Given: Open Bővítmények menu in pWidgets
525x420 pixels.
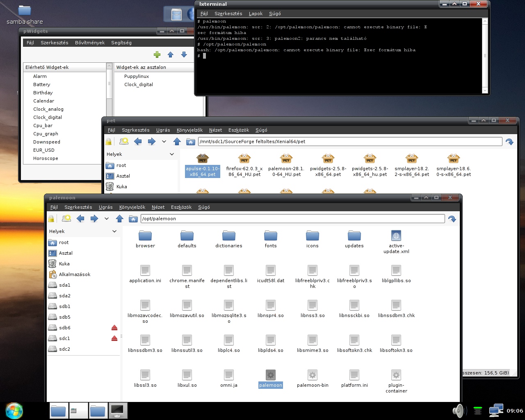Looking at the screenshot, I should 90,43.
